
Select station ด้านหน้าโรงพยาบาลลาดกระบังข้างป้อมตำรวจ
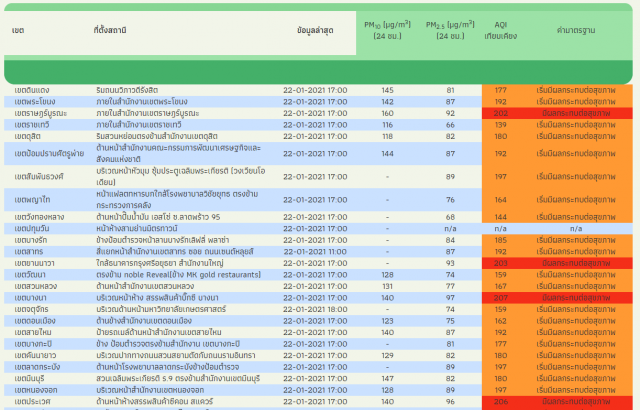pyautogui.click(x=168, y=367)
